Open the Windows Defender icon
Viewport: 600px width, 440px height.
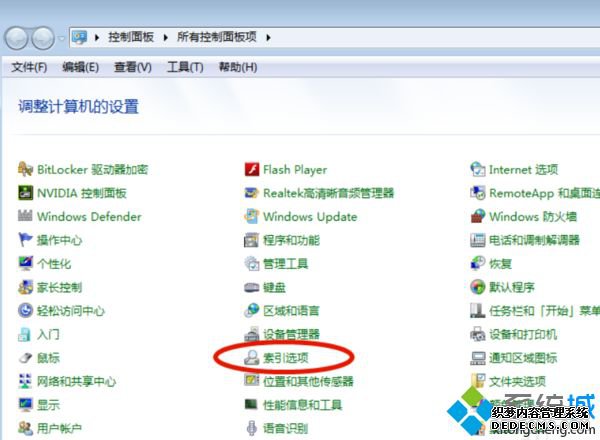[25, 216]
